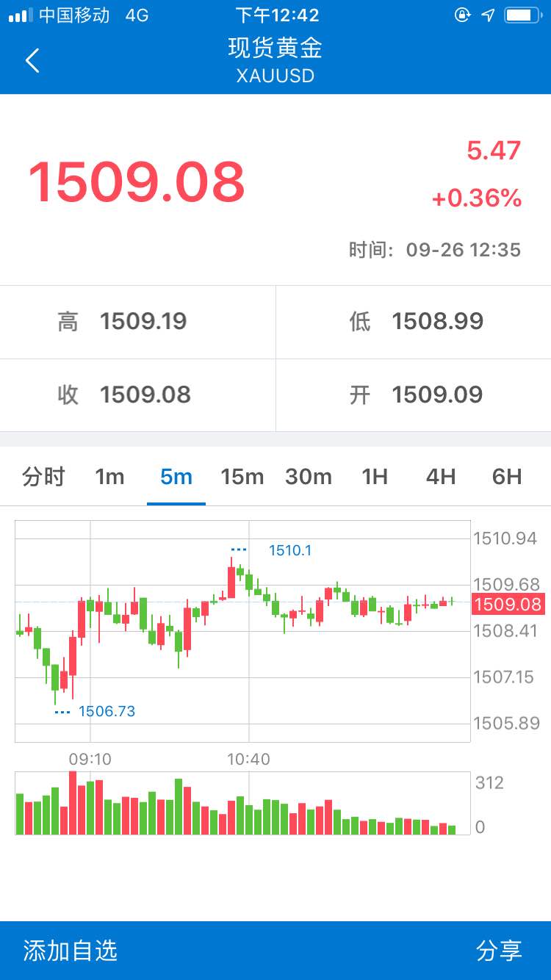The image size is (551, 980).
Task: Tap the 分享 share button
Action: tap(499, 951)
